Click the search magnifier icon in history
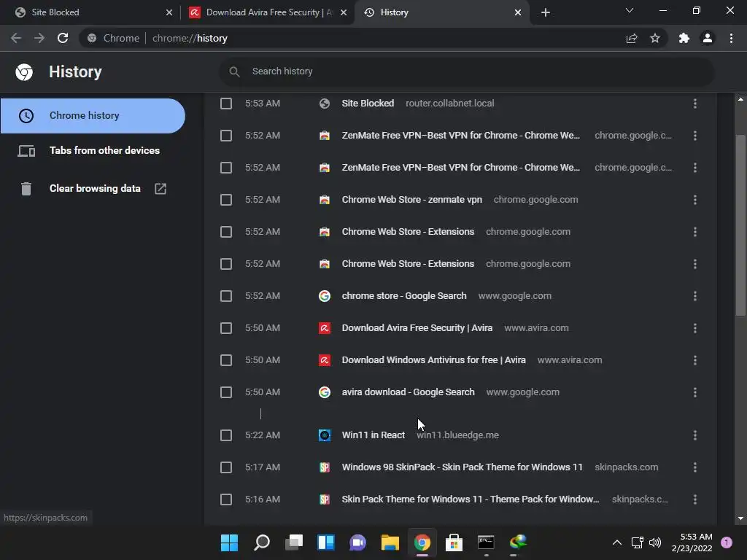The height and width of the screenshot is (560, 747). [234, 71]
